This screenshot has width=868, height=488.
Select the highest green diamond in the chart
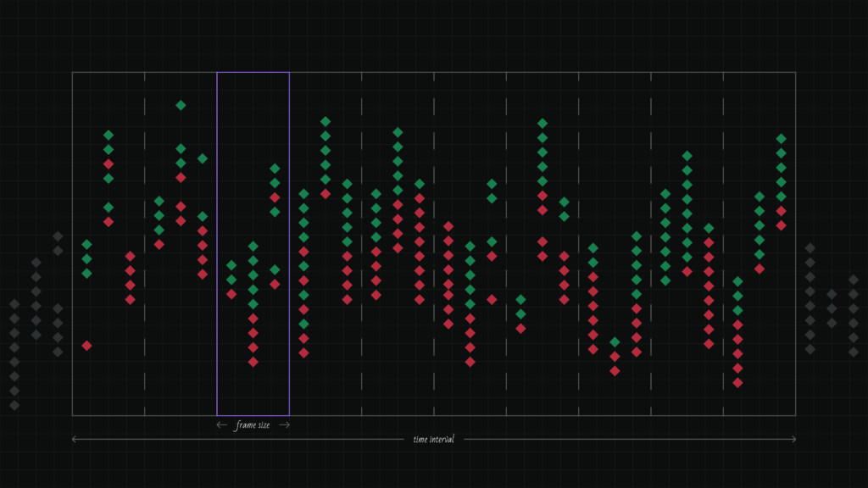tap(181, 105)
